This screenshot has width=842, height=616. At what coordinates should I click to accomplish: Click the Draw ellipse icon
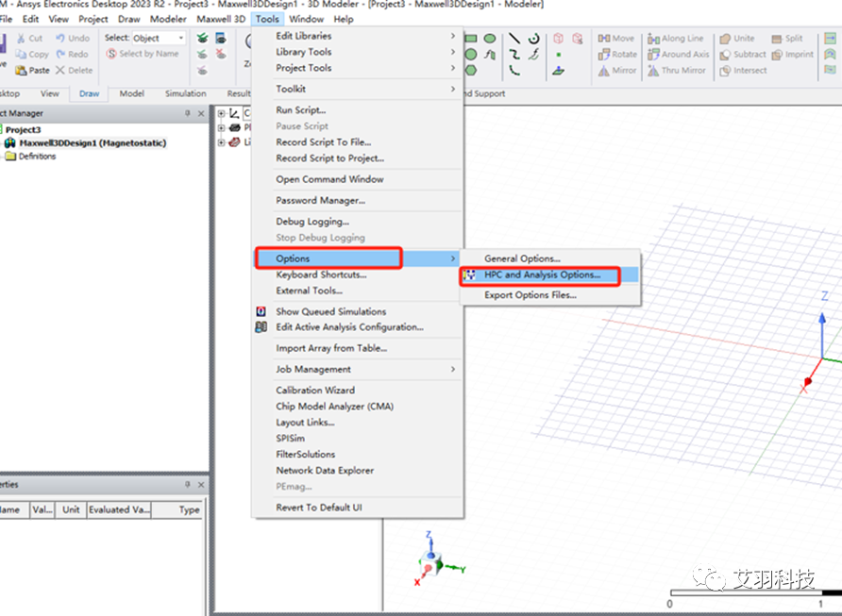point(490,39)
